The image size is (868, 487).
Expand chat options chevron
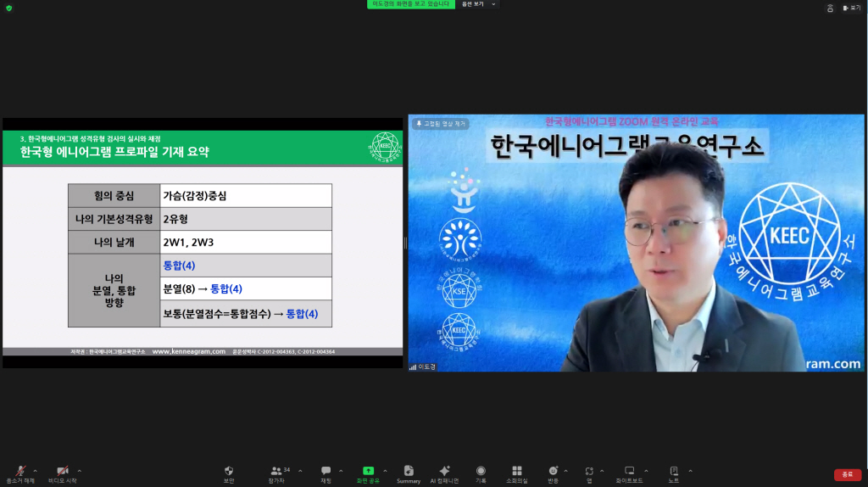[x=341, y=471]
